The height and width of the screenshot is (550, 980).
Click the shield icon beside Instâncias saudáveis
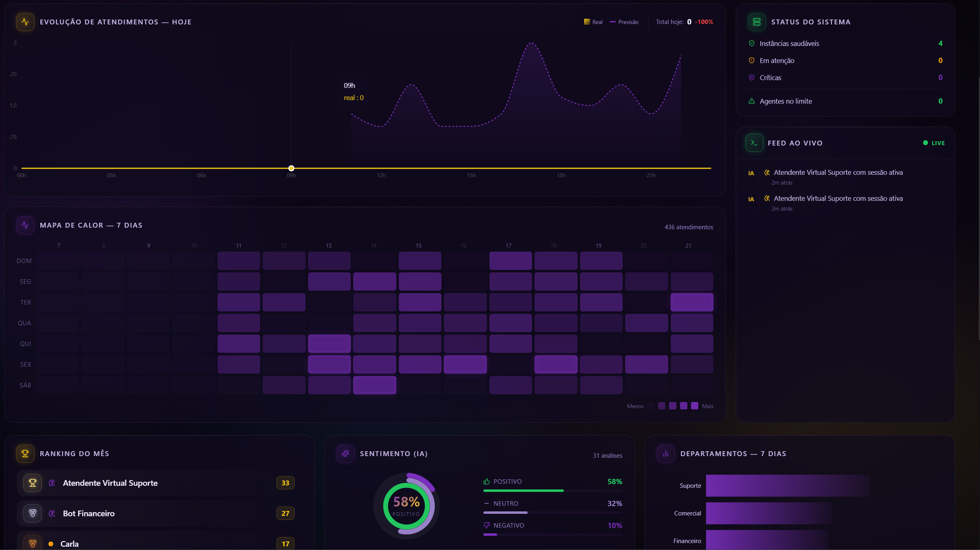pos(752,43)
